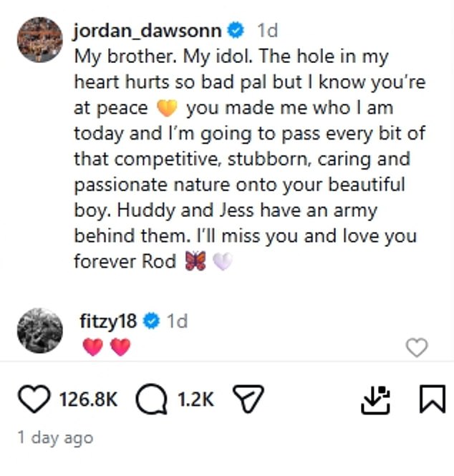Like the post with heart icon
The height and width of the screenshot is (476, 454).
click(34, 399)
